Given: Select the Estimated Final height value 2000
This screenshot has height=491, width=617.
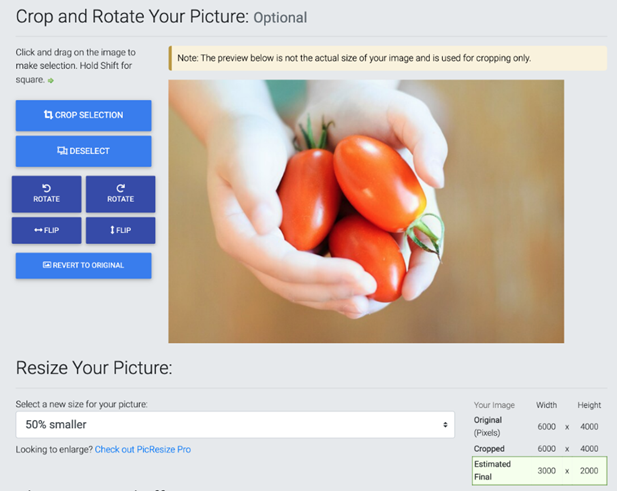Looking at the screenshot, I should [x=588, y=470].
